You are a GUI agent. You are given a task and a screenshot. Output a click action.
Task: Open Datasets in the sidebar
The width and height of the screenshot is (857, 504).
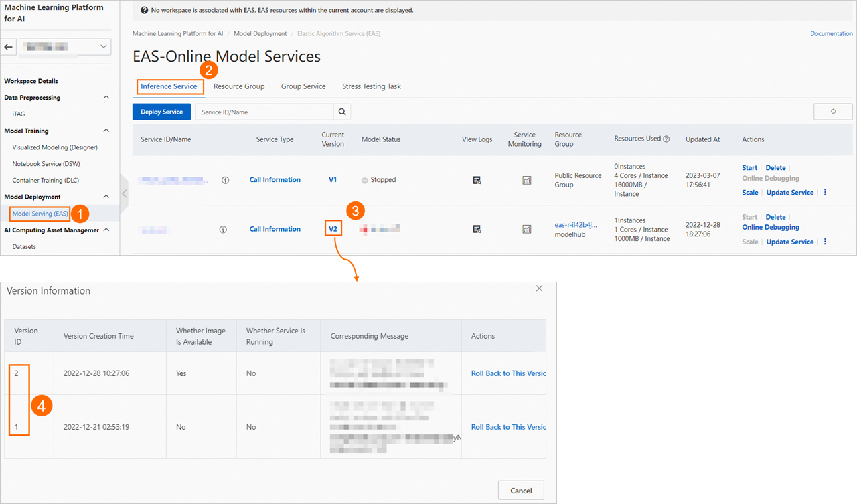pos(24,246)
